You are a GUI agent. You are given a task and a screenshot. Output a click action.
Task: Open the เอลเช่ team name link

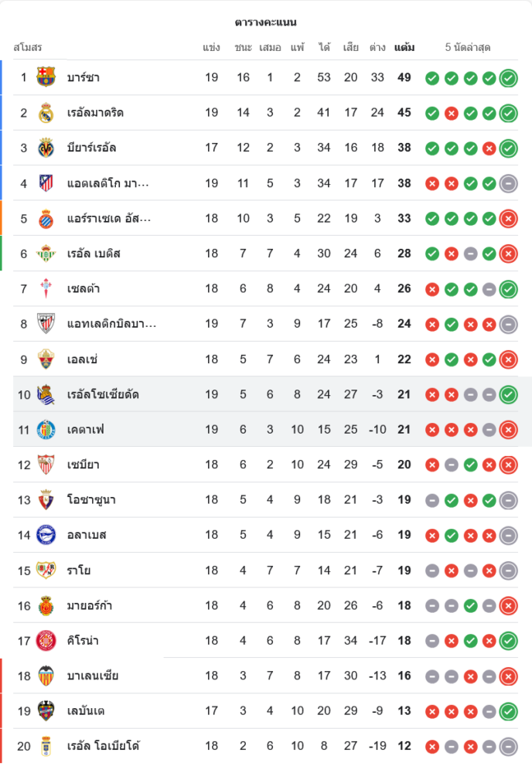click(82, 359)
